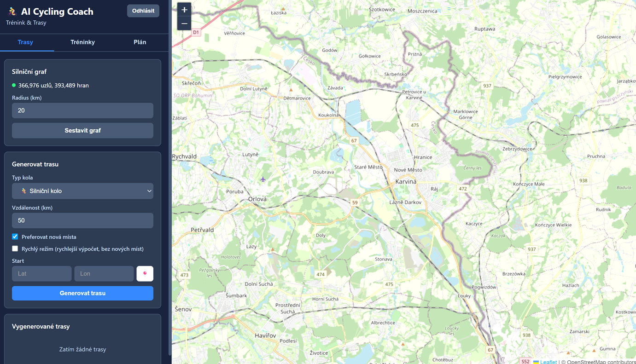636x364 pixels.
Task: Click the sidebar vertical scrollbar
Action: pos(170,177)
